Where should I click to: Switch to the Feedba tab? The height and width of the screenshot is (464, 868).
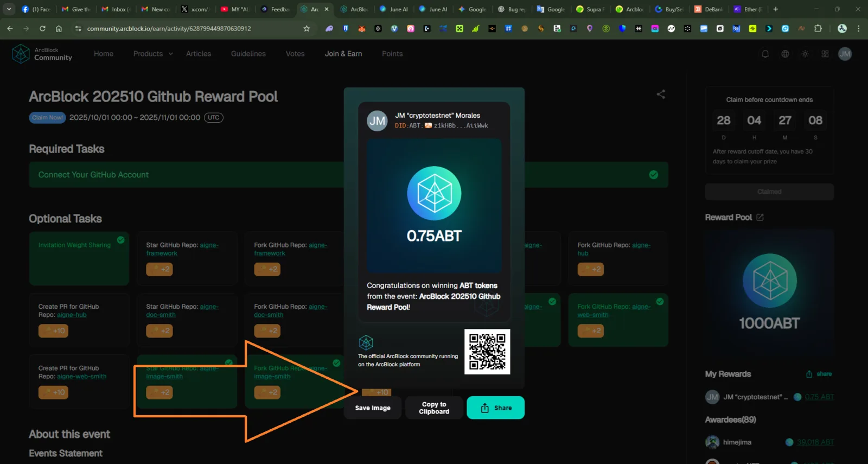point(275,9)
